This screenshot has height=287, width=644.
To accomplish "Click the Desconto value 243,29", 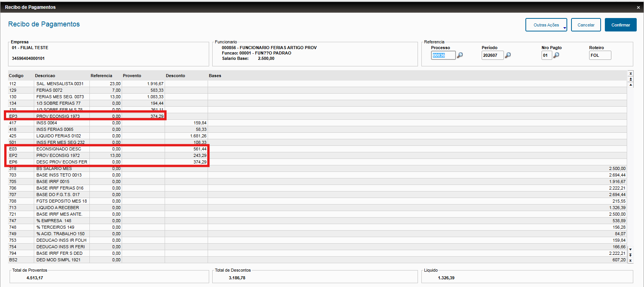I will point(200,155).
